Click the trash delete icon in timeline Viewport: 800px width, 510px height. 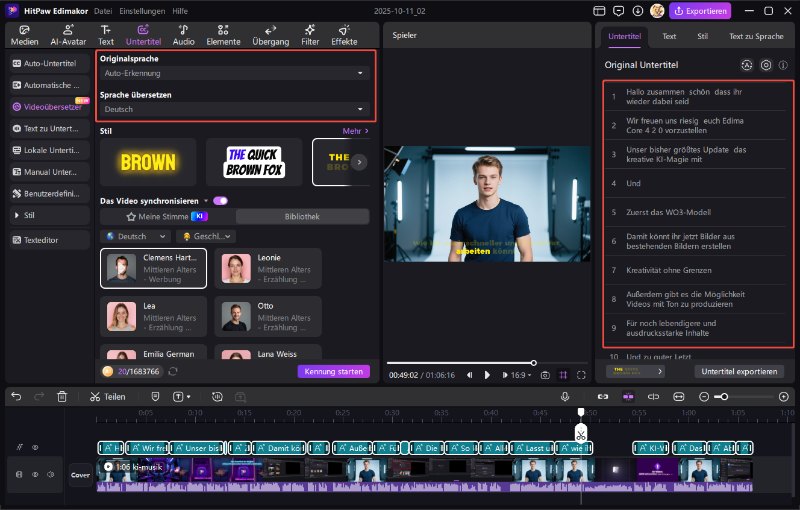point(62,396)
